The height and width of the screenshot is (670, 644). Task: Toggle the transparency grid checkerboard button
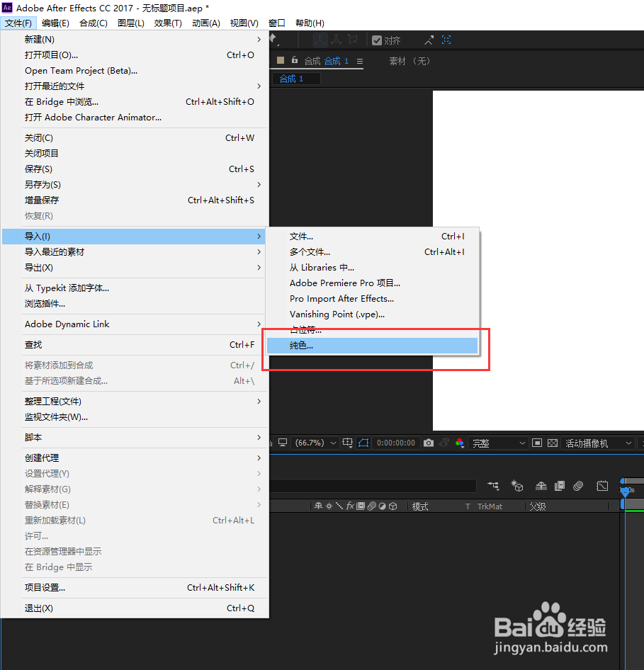tap(553, 443)
